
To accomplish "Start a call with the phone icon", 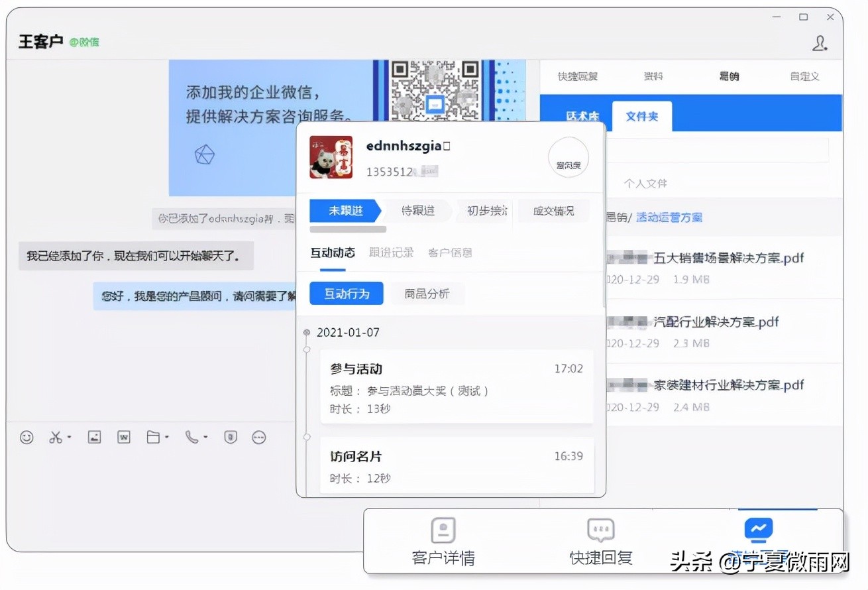I will 192,437.
